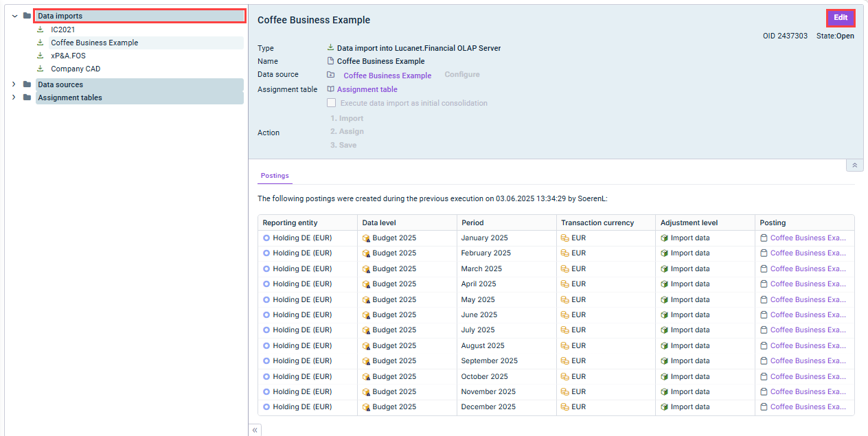Click the data source folder icon
Screen dimensions: 868x436
tap(331, 74)
